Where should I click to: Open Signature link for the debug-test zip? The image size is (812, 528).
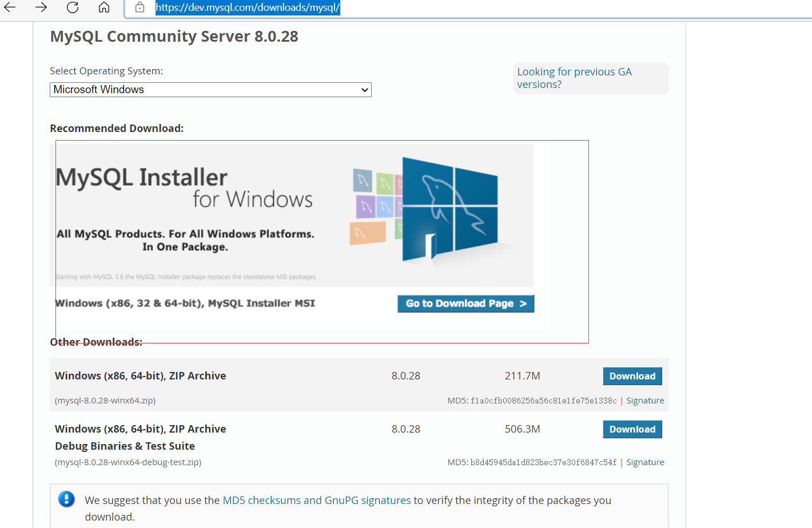(x=645, y=462)
